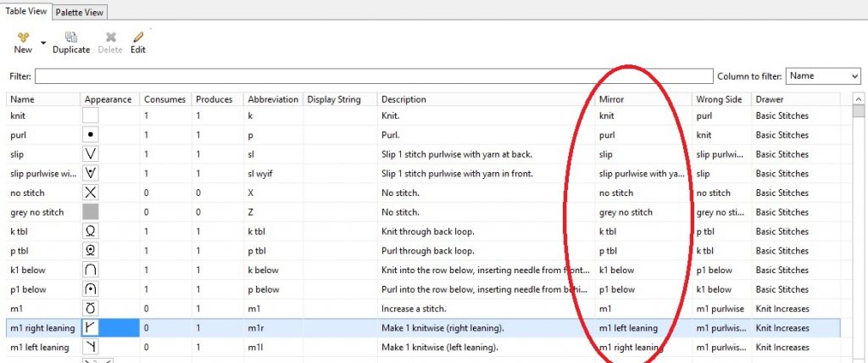Viewport: 868px width, 363px height.
Task: Select the 'slip purlwise wi...' row name
Action: point(42,174)
